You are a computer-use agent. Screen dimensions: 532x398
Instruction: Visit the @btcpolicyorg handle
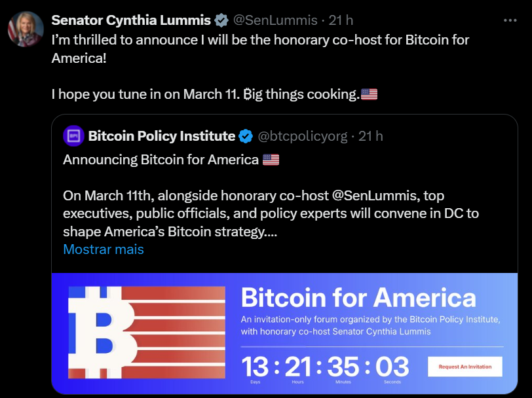click(x=303, y=136)
